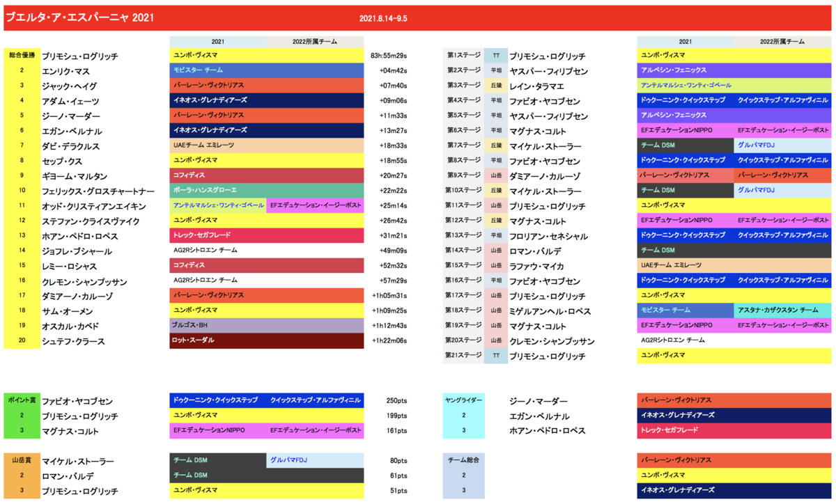Click the title ブエルタ・ア・エスパーニャ 2021

click(79, 18)
